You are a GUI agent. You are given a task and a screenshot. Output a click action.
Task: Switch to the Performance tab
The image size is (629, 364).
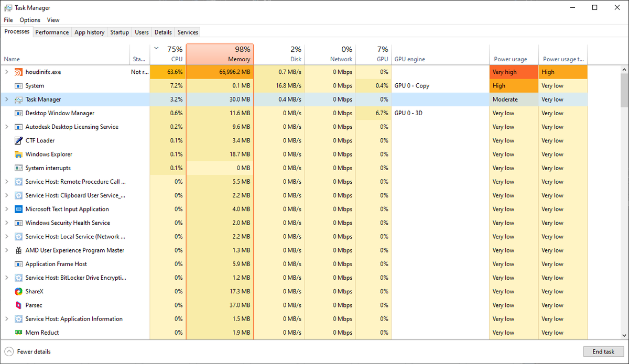point(52,32)
